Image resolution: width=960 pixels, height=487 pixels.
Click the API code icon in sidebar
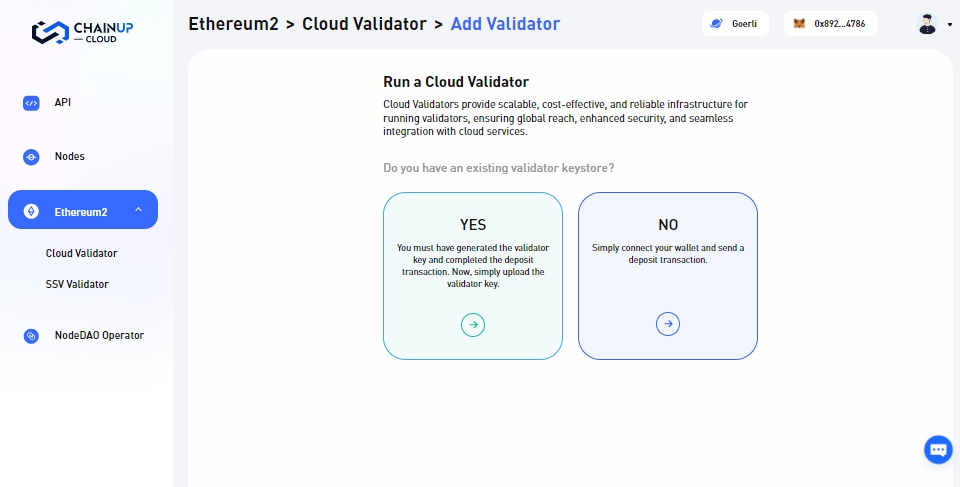tap(31, 103)
